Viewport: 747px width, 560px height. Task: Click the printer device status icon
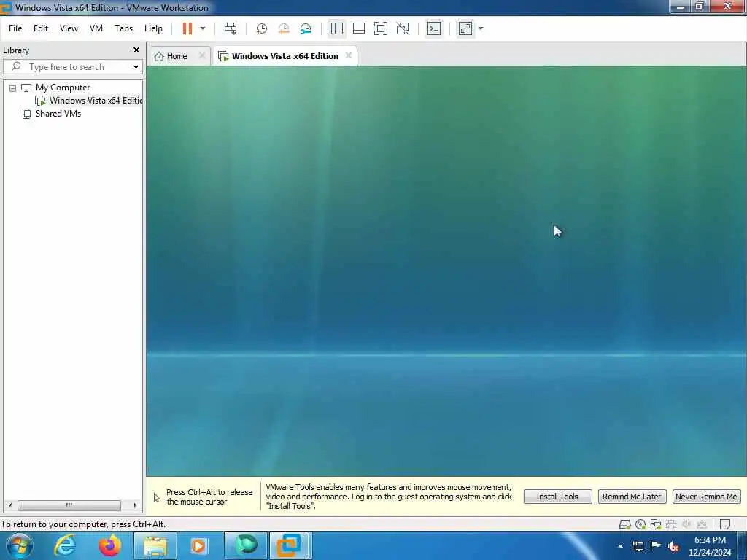click(x=671, y=525)
